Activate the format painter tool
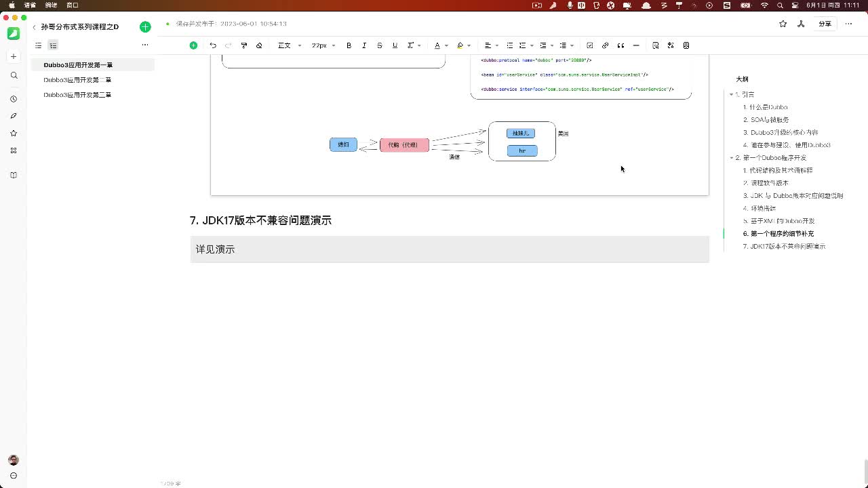This screenshot has width=868, height=488. [244, 45]
